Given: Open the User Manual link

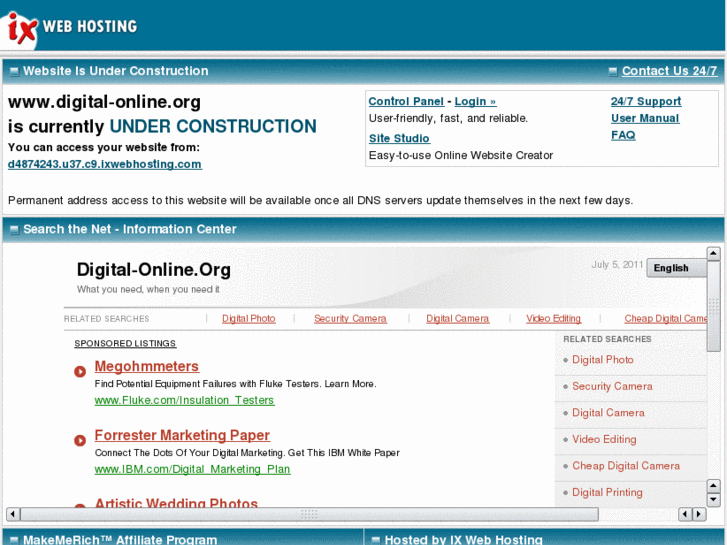Looking at the screenshot, I should click(x=645, y=118).
